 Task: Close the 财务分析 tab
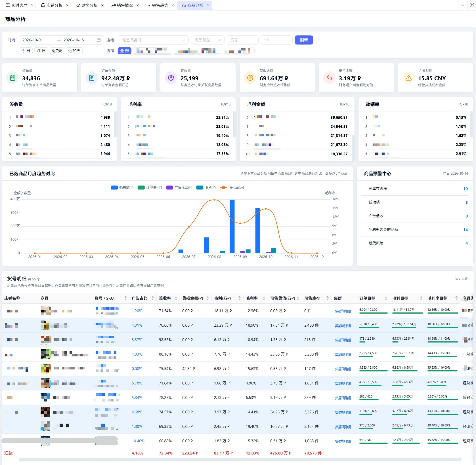(x=102, y=5)
